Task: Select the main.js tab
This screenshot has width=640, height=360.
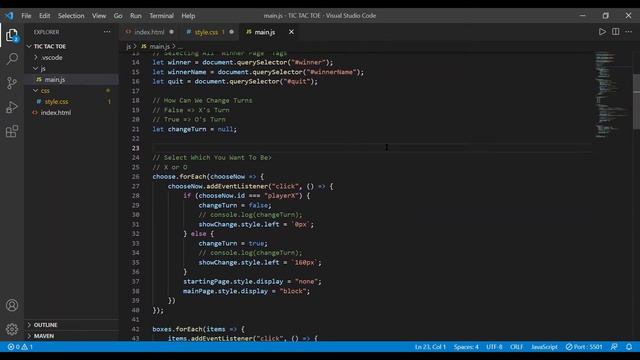Action: click(264, 32)
